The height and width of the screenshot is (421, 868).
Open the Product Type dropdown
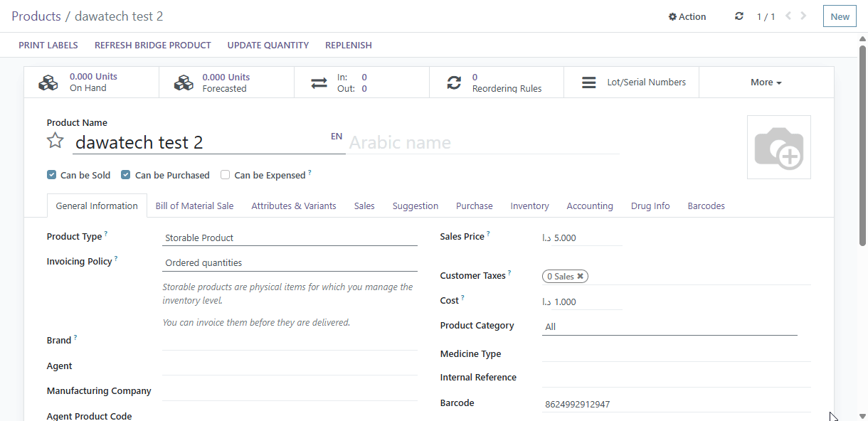(x=290, y=238)
